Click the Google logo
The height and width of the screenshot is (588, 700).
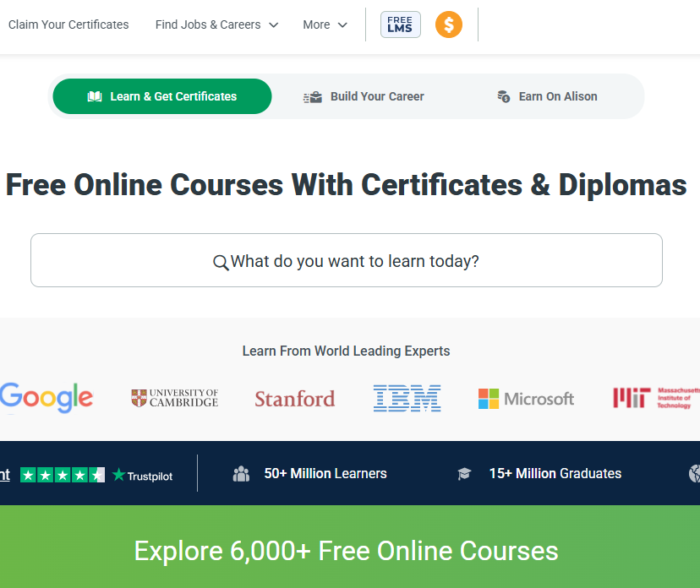click(x=46, y=398)
